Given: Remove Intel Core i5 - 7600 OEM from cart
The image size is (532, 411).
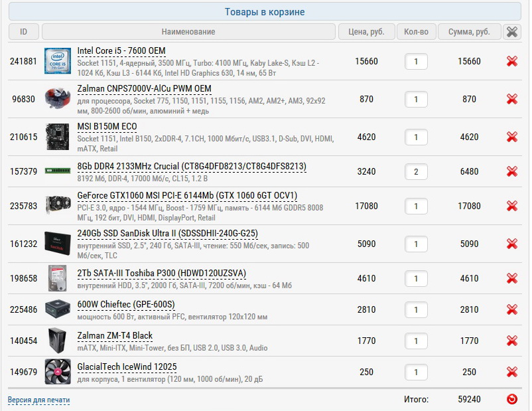Looking at the screenshot, I should pyautogui.click(x=511, y=61).
